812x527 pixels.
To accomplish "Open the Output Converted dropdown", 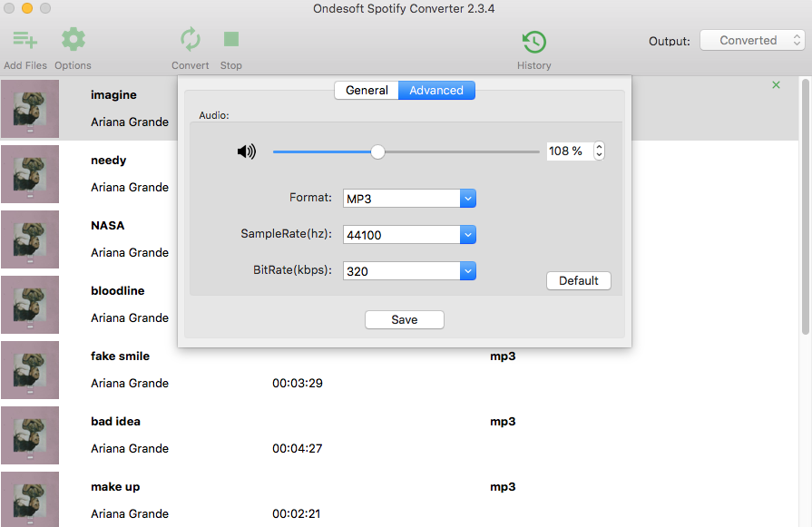I will [752, 41].
